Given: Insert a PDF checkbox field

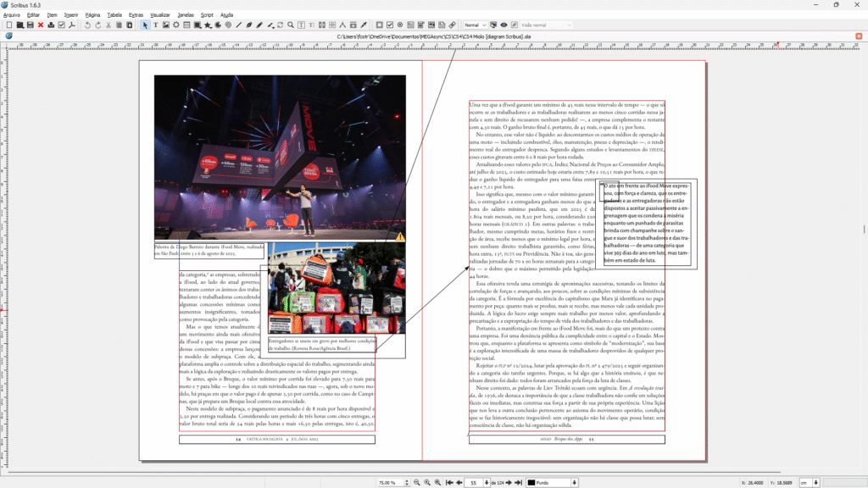Looking at the screenshot, I should pos(389,25).
